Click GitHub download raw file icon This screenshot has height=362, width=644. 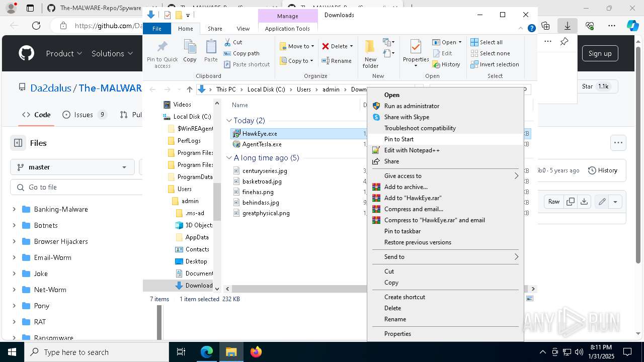pyautogui.click(x=584, y=202)
